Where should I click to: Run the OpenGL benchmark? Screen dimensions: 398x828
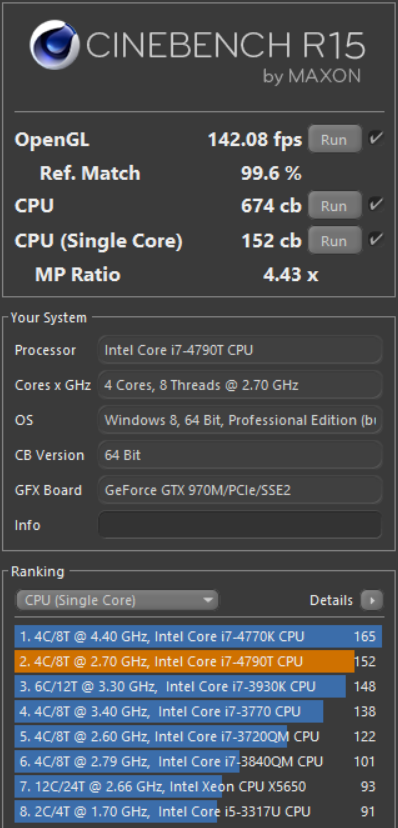[x=335, y=139]
